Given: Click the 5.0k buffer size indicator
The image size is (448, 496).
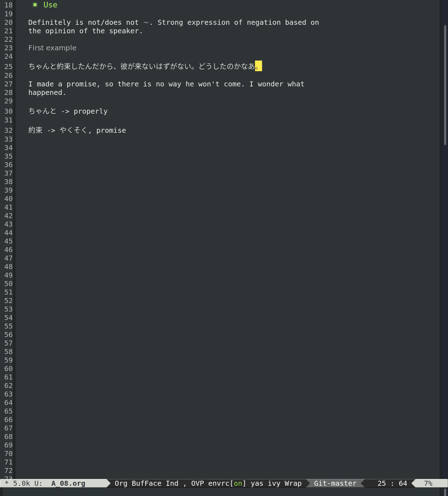Looking at the screenshot, I should (x=22, y=483).
